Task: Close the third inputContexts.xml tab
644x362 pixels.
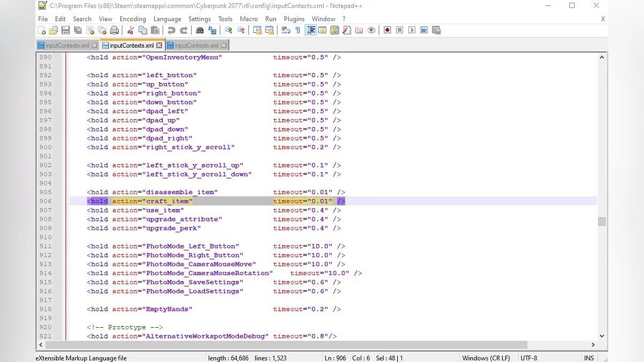Action: [223, 46]
